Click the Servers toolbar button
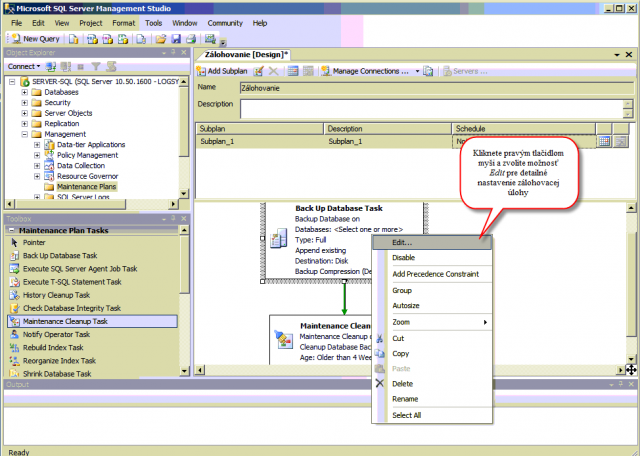Image resolution: width=640 pixels, height=456 pixels. click(x=465, y=71)
